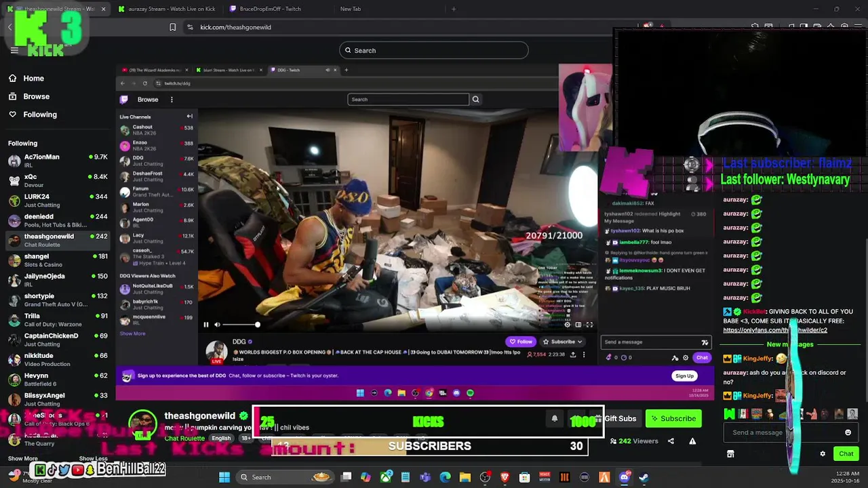Image resolution: width=868 pixels, height=488 pixels.
Task: Open shangel channel in Following list
Action: click(x=57, y=260)
